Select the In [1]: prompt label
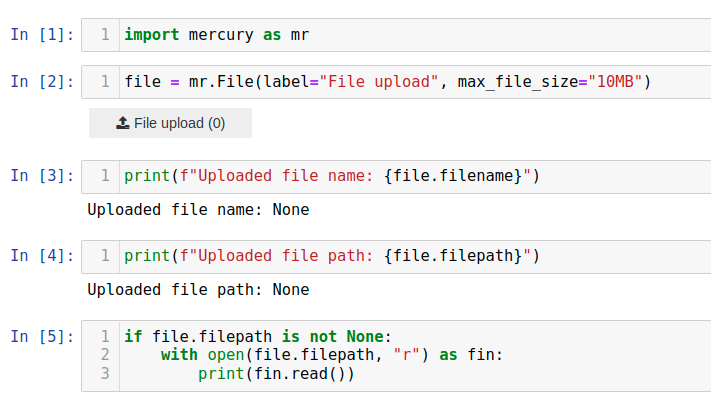The width and height of the screenshot is (711, 397). 42,34
